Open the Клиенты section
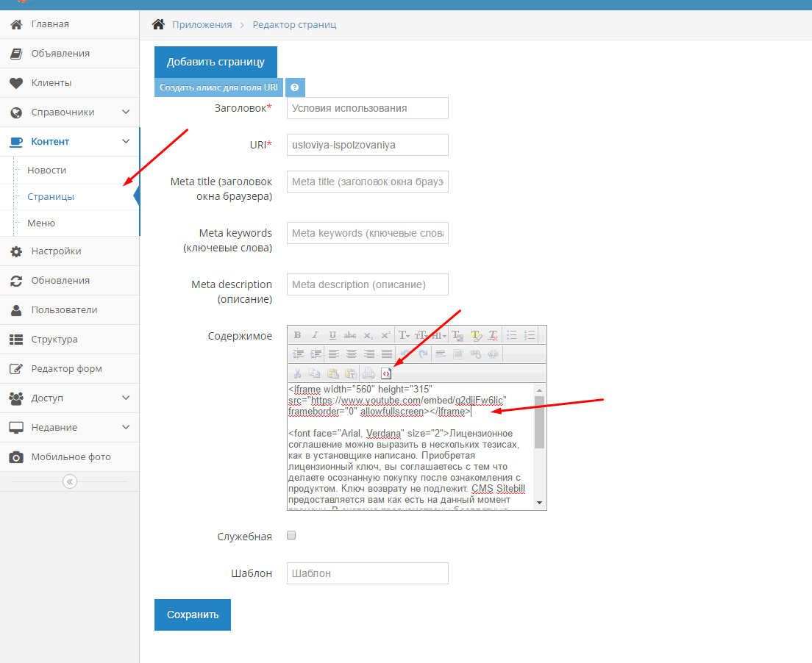Screen dimensions: 812x663 click(69, 83)
